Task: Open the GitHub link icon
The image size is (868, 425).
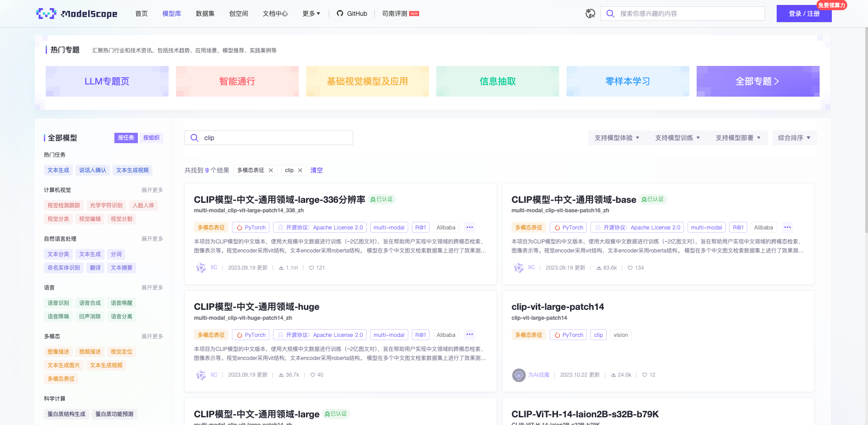Action: click(340, 14)
